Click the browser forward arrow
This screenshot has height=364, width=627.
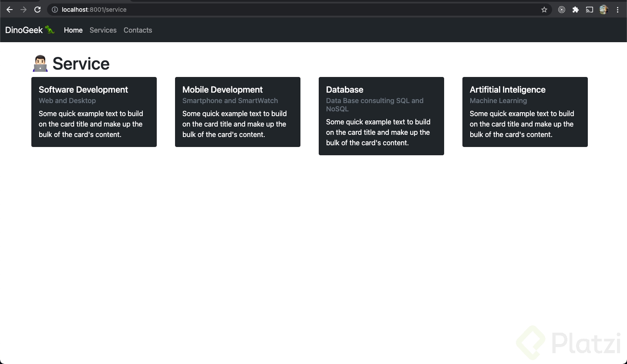click(24, 10)
